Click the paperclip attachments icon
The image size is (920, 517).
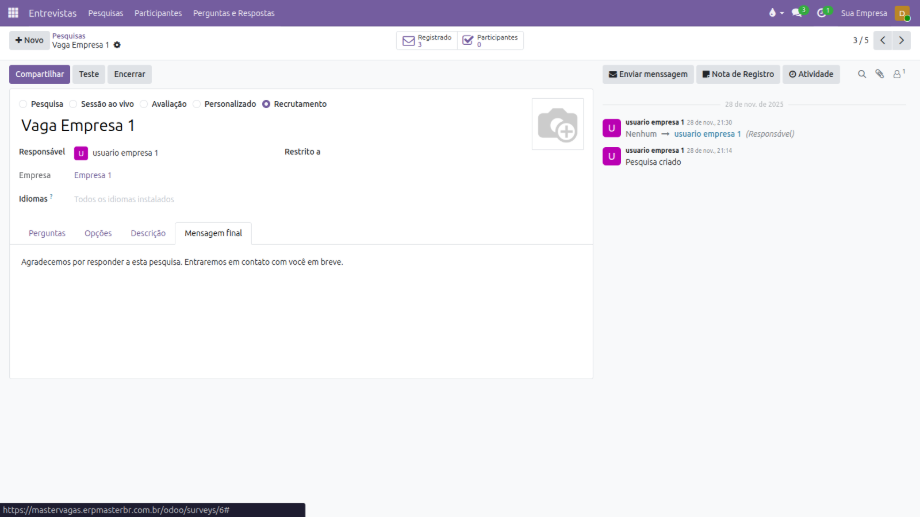(880, 74)
